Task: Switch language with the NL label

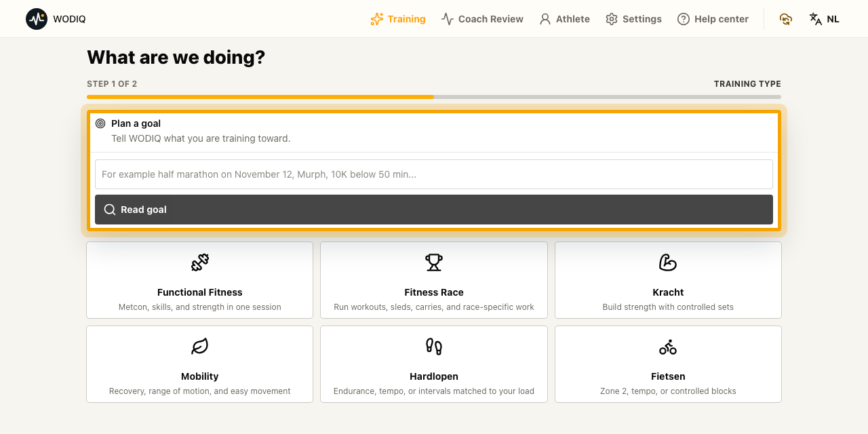Action: point(833,19)
